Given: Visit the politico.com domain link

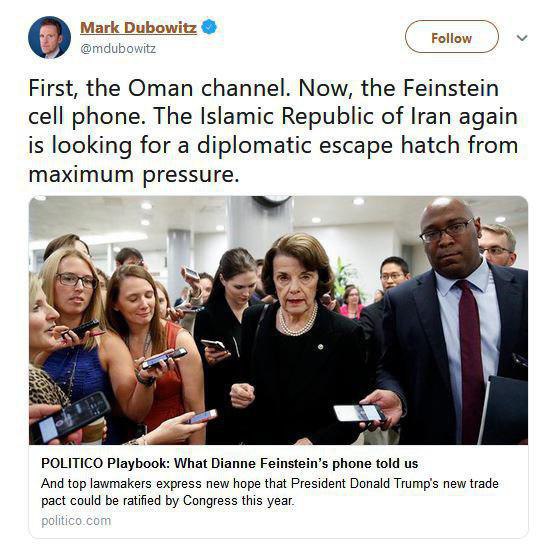Looking at the screenshot, I should pyautogui.click(x=76, y=521).
